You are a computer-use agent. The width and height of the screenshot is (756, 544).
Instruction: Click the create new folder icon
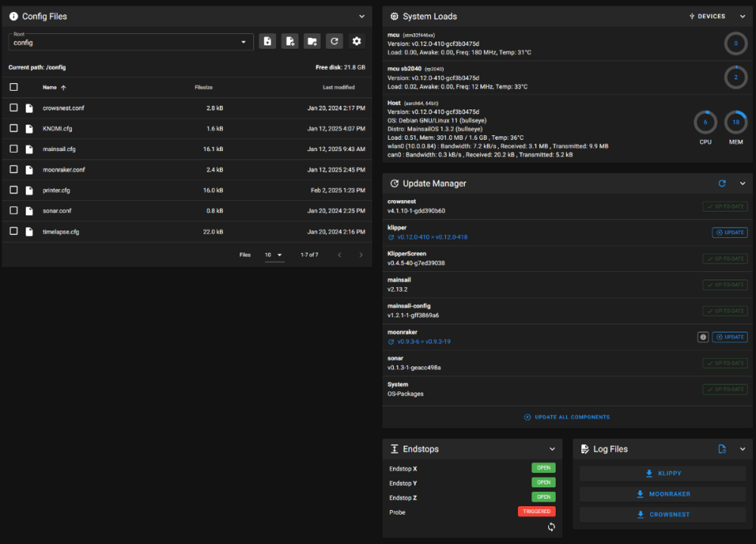[312, 42]
